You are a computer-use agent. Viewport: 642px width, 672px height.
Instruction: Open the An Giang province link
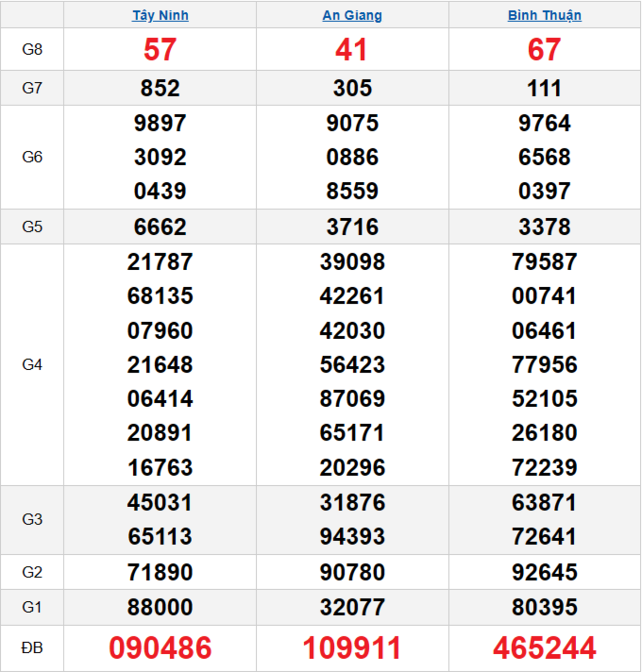[352, 15]
